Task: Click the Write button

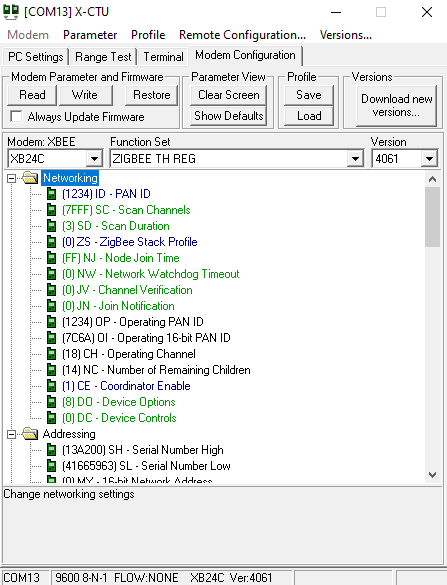Action: 85,95
